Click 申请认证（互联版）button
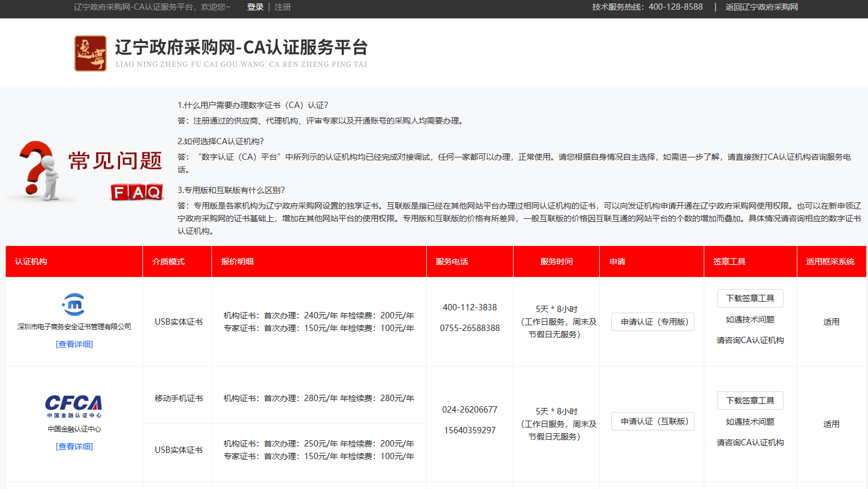The width and height of the screenshot is (868, 489). tap(652, 421)
